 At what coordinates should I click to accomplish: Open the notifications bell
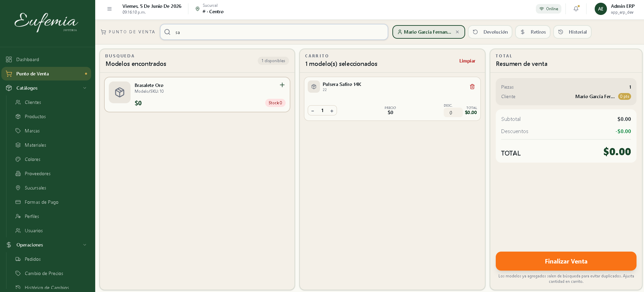coord(576,9)
